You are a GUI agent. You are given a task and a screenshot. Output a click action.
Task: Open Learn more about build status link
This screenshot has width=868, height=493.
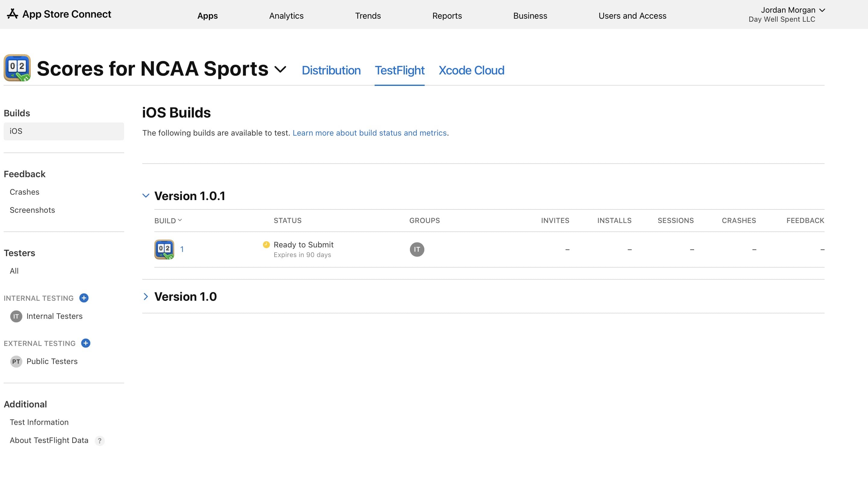(x=369, y=133)
